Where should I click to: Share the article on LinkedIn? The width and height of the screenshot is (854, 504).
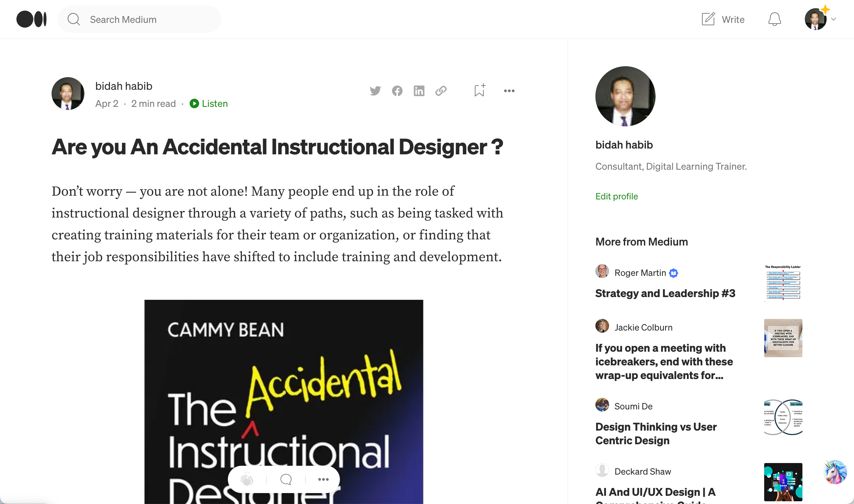419,91
